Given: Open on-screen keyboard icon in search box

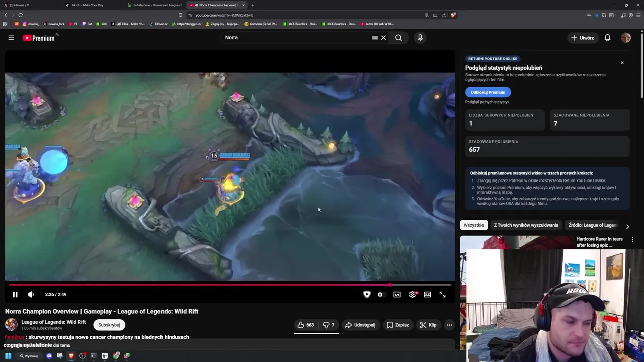Looking at the screenshot, I should pyautogui.click(x=375, y=38).
